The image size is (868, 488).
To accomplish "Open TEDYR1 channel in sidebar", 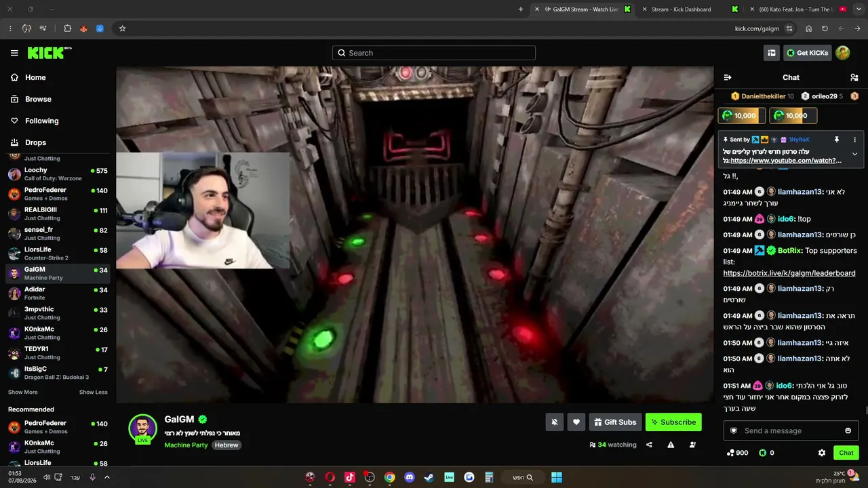I will [58, 353].
